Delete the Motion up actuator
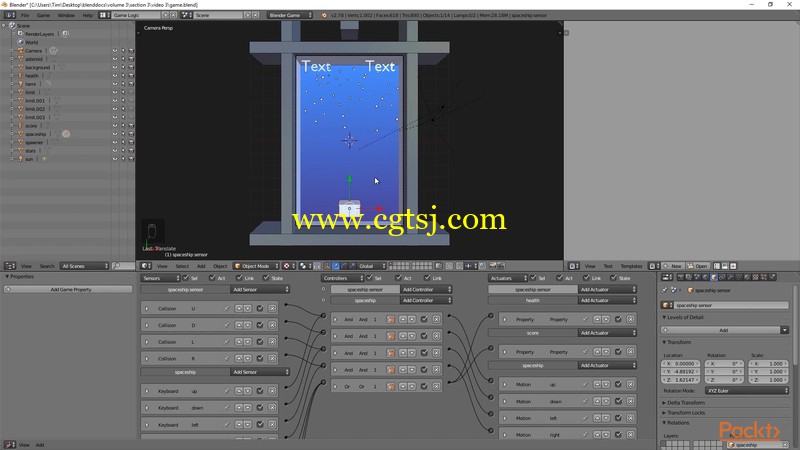This screenshot has height=450, width=800. (631, 384)
